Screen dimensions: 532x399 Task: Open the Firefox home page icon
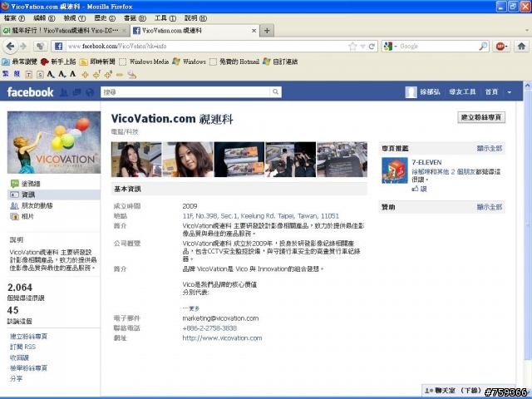[x=521, y=47]
